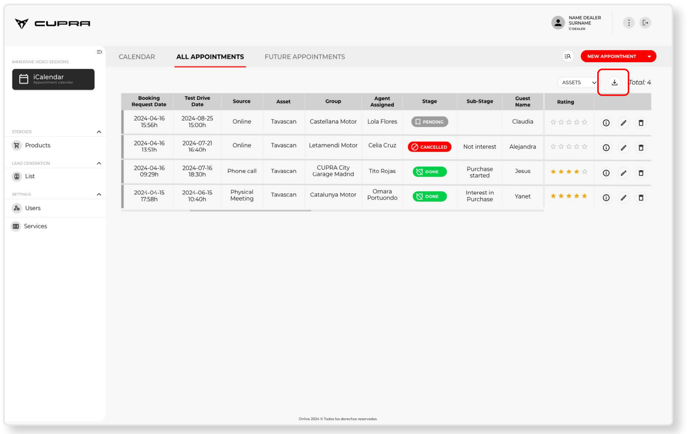Open iCalendar in the sidebar
This screenshot has width=688, height=434.
coord(53,79)
